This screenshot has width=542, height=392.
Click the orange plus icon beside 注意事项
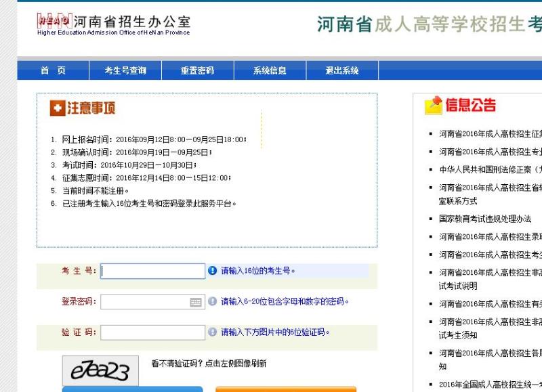click(x=58, y=108)
